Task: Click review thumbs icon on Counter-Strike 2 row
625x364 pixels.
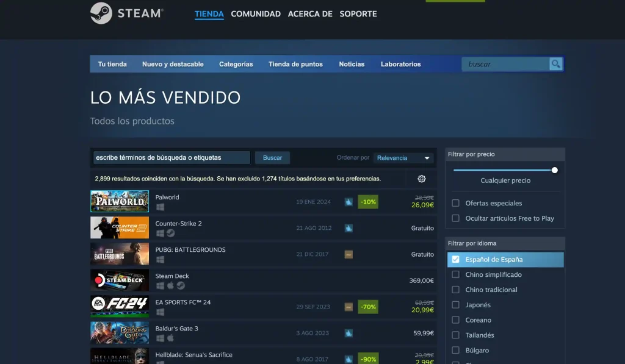Action: click(349, 228)
